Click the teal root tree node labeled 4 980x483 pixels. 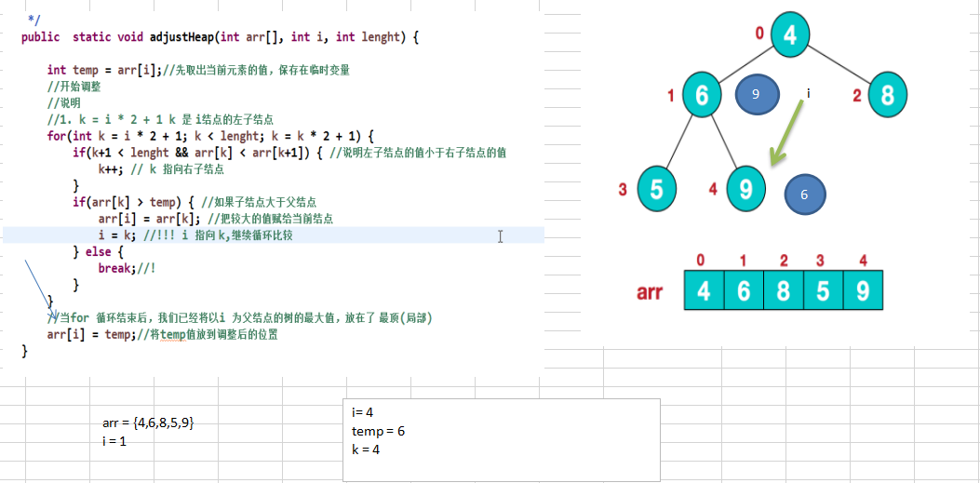pyautogui.click(x=790, y=34)
